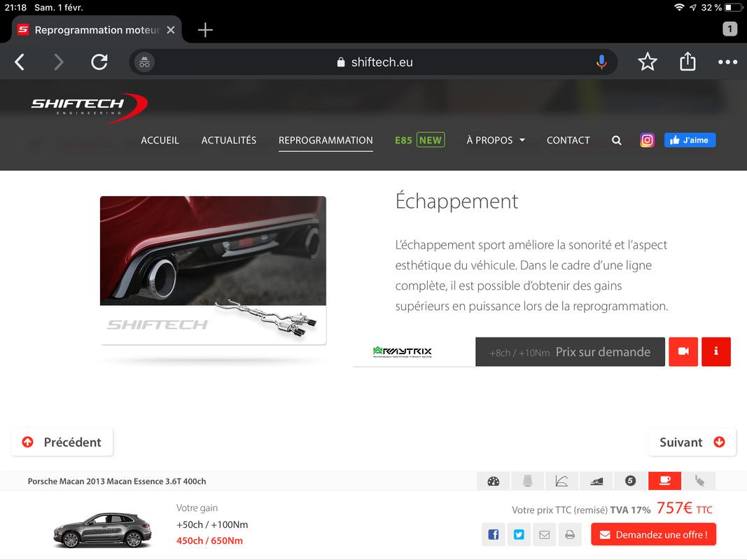Tap the incognito icon in address bar
Screen dimensions: 747x560
pos(144,62)
